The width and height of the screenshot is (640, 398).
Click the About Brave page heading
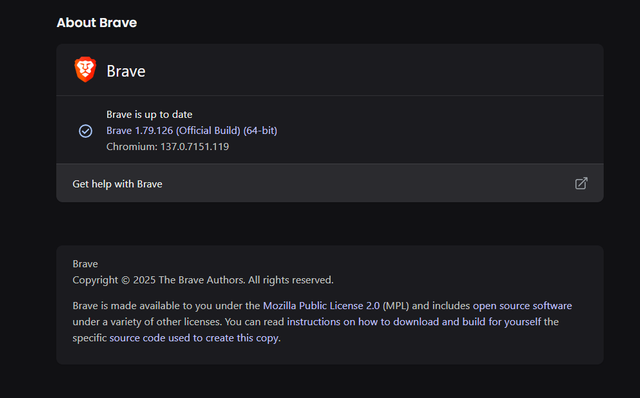click(x=97, y=22)
